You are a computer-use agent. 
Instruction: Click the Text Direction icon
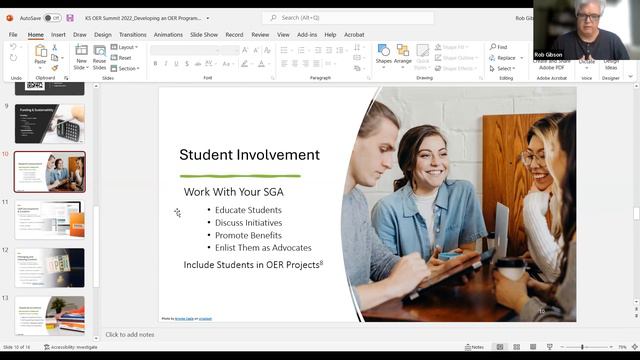pos(358,47)
